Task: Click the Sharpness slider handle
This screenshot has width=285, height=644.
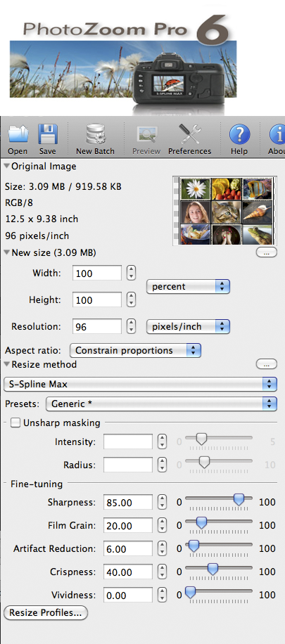Action: coord(239,499)
